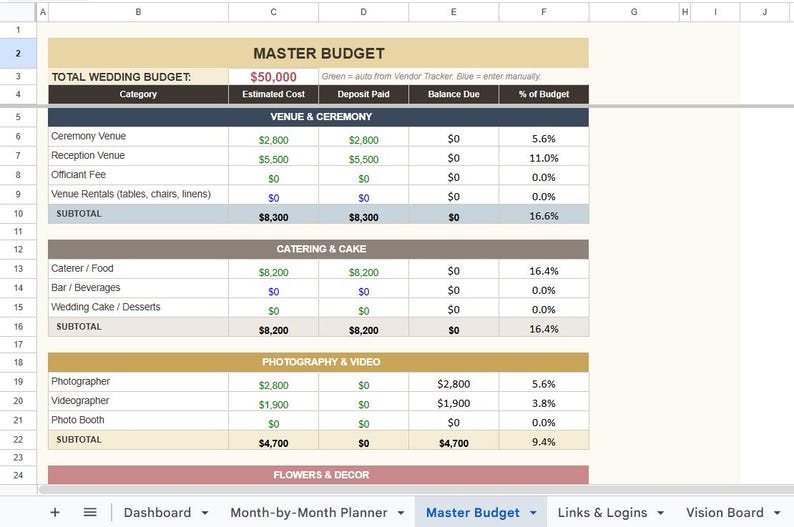Viewport: 794px width, 527px height.
Task: Select the Bar / Beverages cell
Action: click(138, 288)
